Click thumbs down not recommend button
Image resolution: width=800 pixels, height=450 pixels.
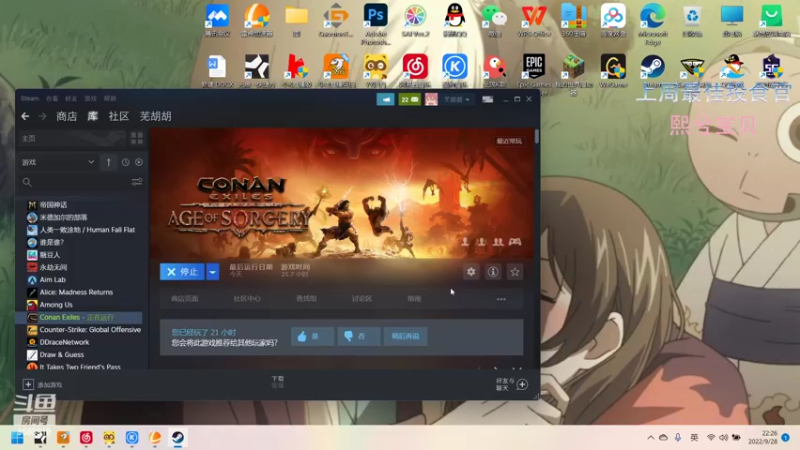coord(358,336)
